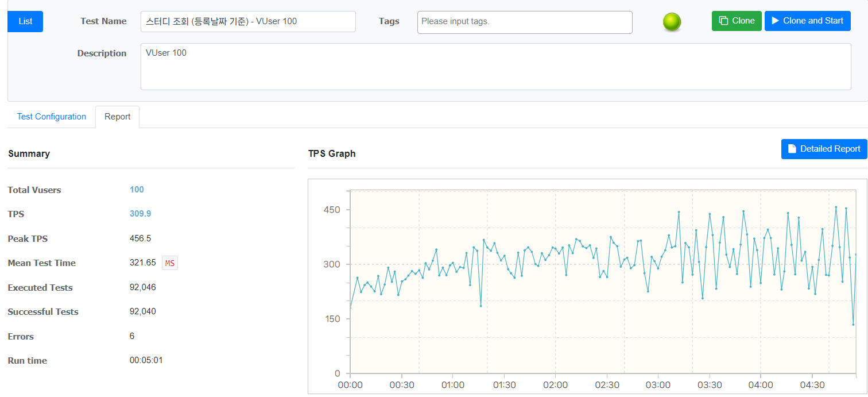Click the green test status indicator ball
868x397 pixels.
pos(672,22)
